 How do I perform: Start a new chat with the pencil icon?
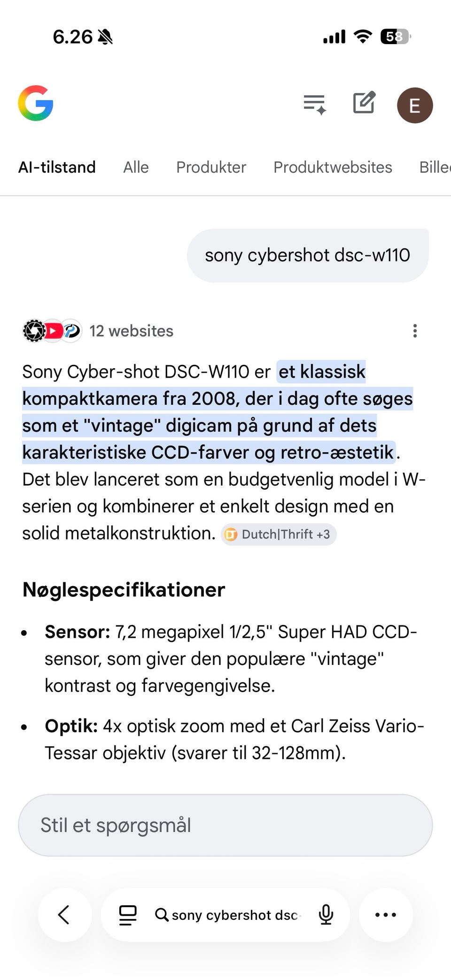coord(364,103)
